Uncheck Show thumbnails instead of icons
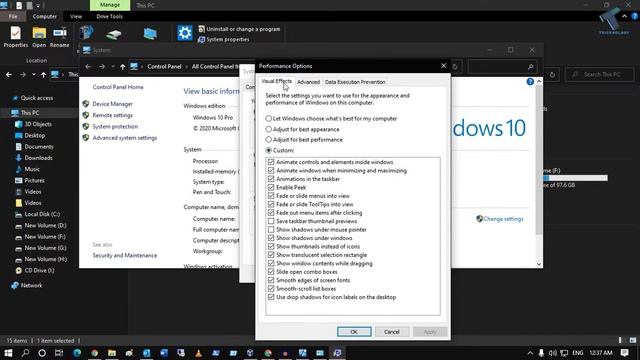The width and height of the screenshot is (640, 360). coord(271,247)
